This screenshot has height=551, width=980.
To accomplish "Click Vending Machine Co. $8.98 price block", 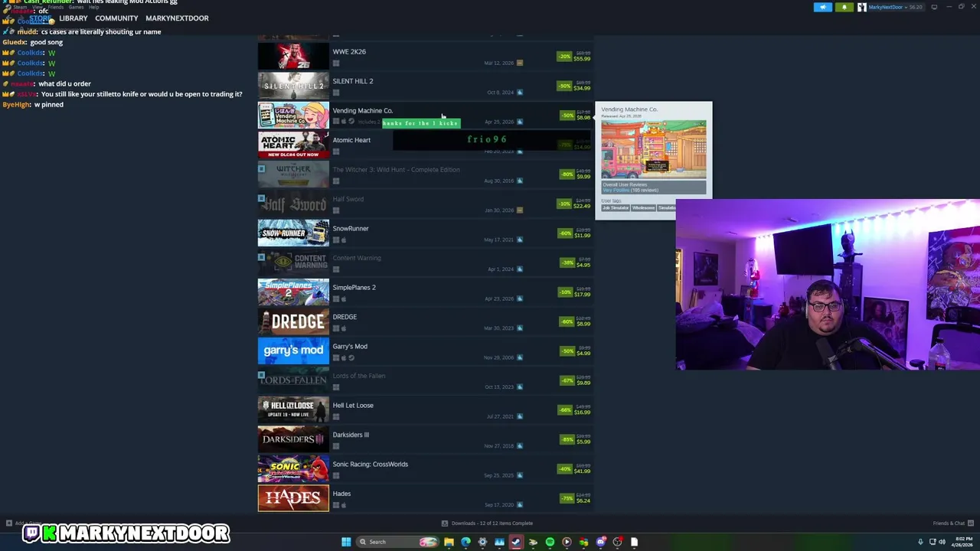I will pos(573,116).
